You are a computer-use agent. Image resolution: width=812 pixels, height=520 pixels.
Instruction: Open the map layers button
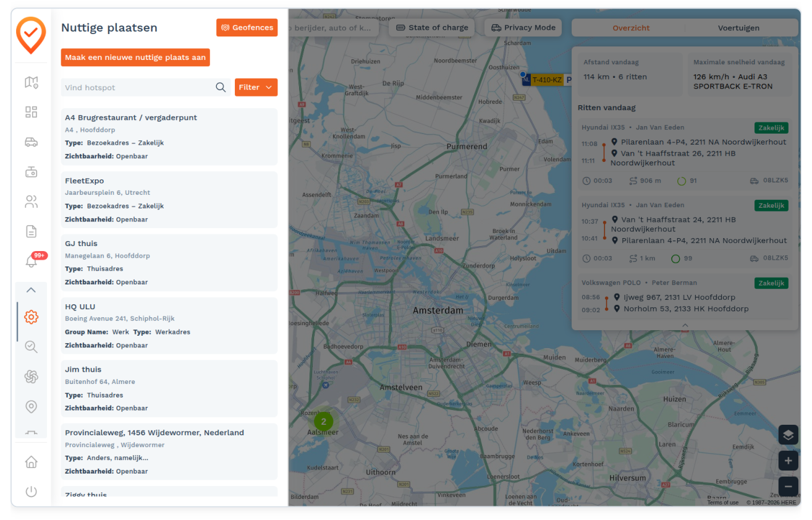788,435
